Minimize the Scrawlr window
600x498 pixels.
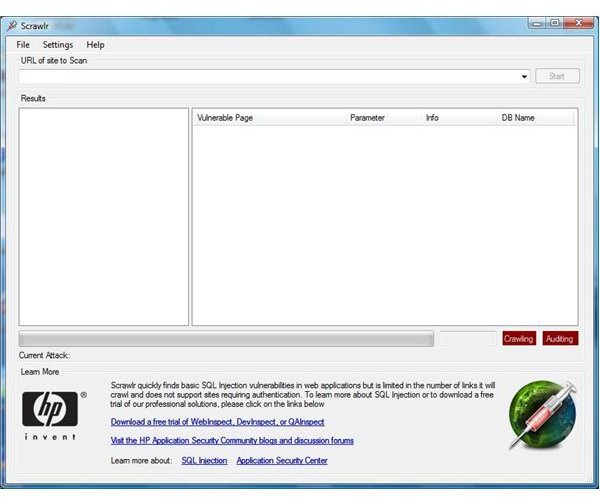(x=538, y=23)
